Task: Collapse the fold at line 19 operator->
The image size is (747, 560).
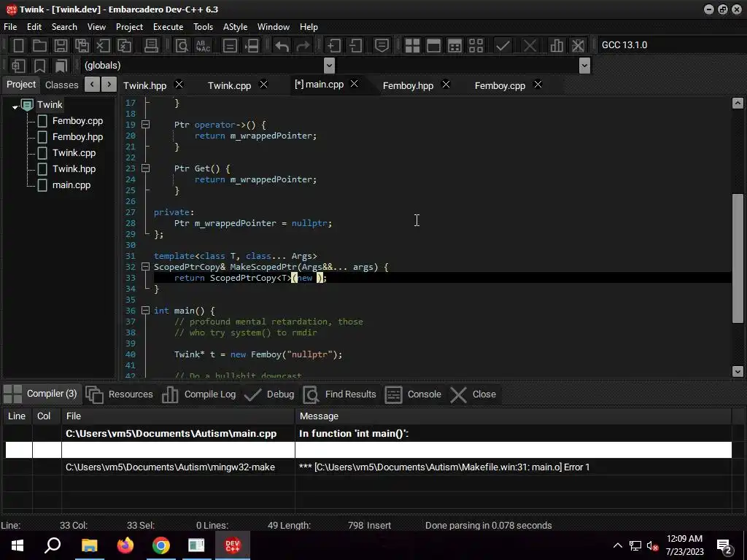Action: coord(146,125)
